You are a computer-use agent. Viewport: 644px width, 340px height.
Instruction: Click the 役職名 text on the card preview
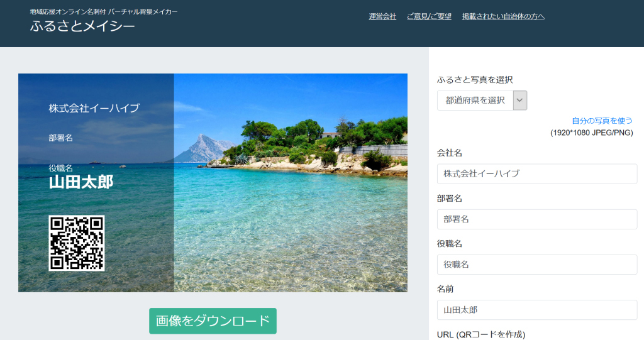[x=61, y=168]
